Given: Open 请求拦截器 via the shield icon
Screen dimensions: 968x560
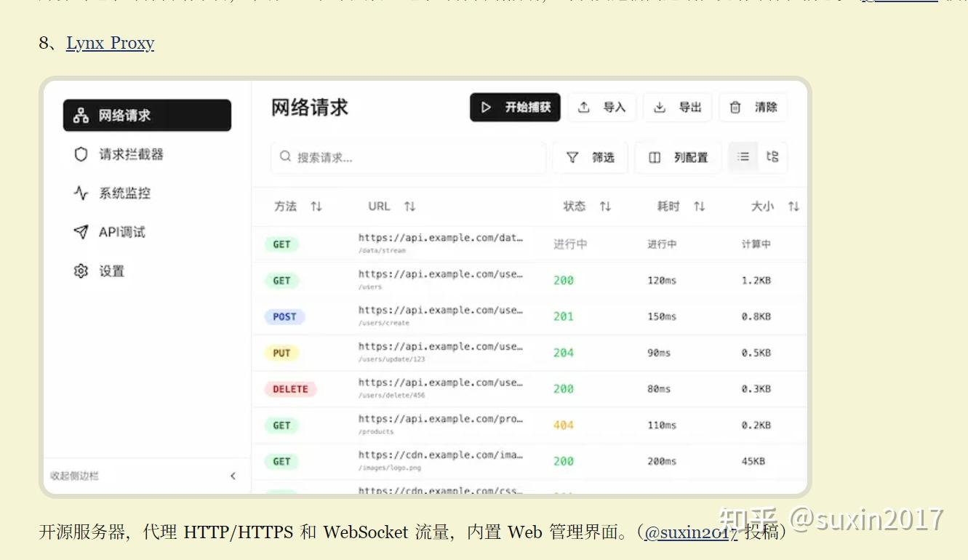Looking at the screenshot, I should point(80,153).
